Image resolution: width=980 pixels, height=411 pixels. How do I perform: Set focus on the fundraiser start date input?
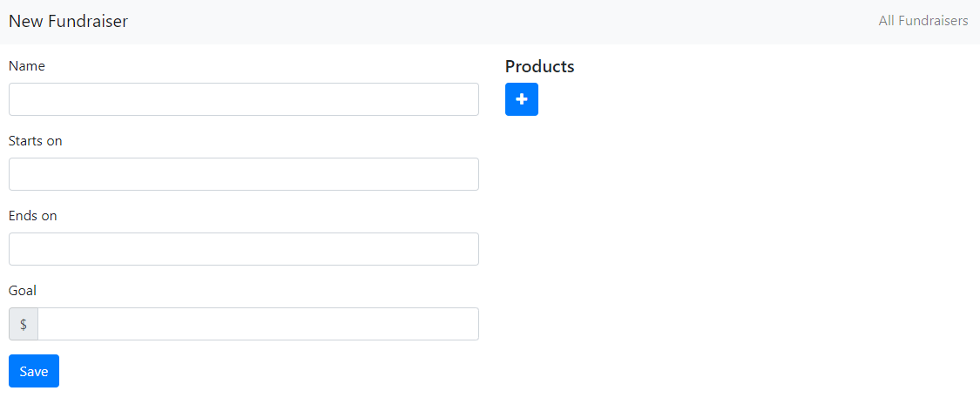pyautogui.click(x=244, y=174)
